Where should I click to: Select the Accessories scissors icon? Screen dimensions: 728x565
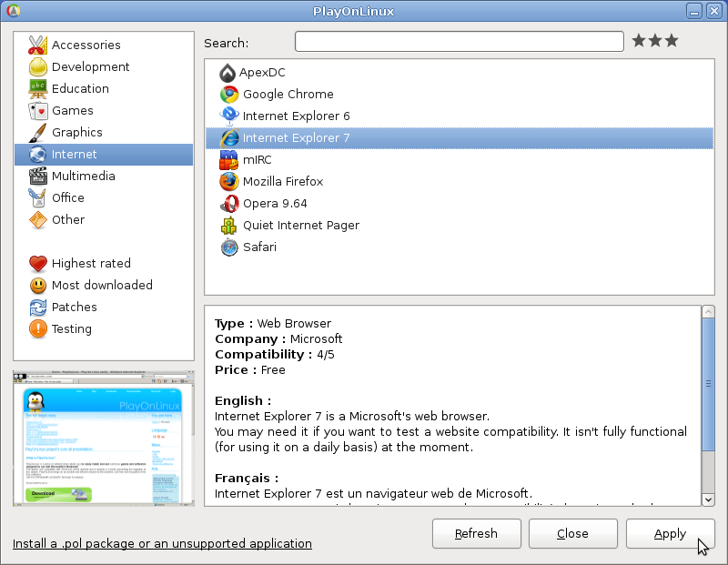click(x=37, y=45)
